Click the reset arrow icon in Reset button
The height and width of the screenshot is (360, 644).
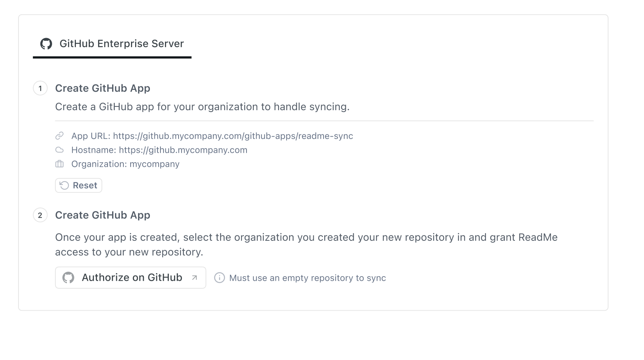click(65, 185)
